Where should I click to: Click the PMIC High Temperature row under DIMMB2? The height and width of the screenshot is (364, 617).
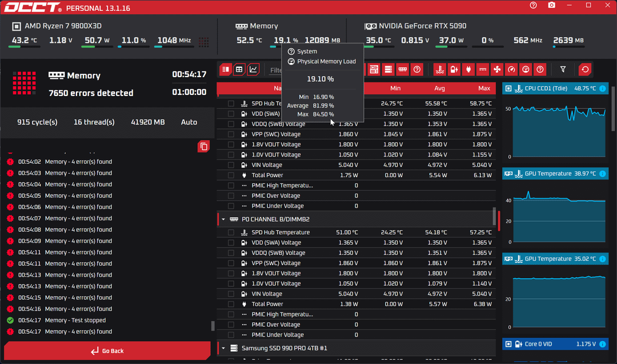pyautogui.click(x=356, y=314)
